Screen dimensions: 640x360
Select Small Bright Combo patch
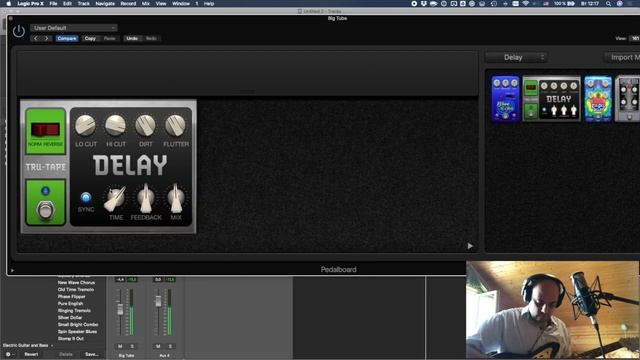pyautogui.click(x=78, y=324)
